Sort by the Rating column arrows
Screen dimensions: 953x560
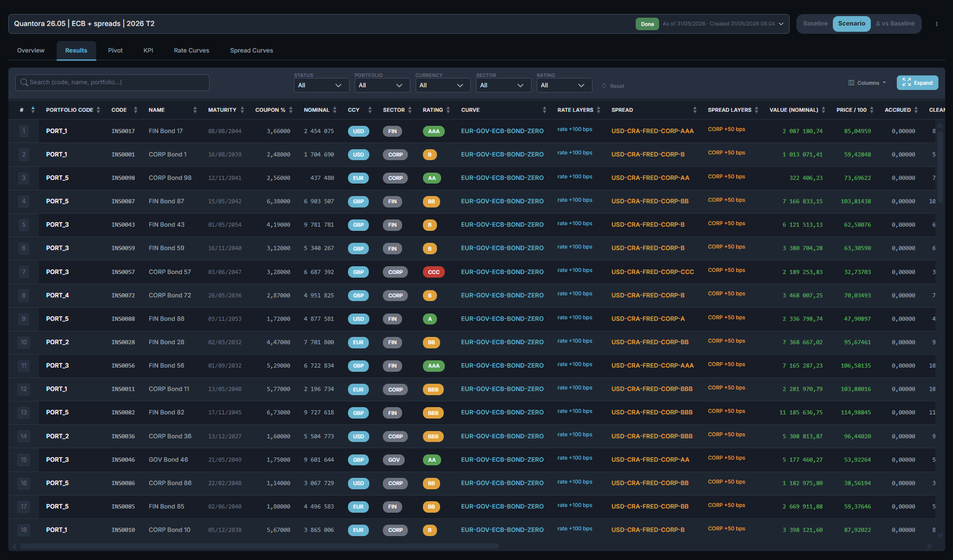tap(448, 110)
